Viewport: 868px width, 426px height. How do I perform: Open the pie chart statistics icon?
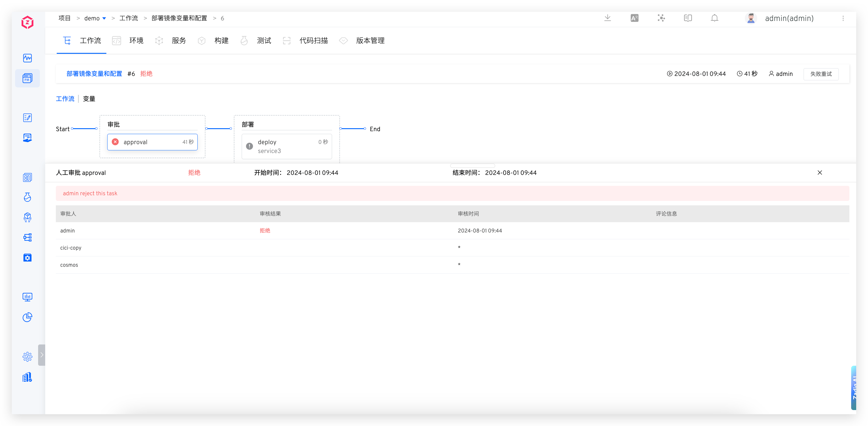[27, 317]
